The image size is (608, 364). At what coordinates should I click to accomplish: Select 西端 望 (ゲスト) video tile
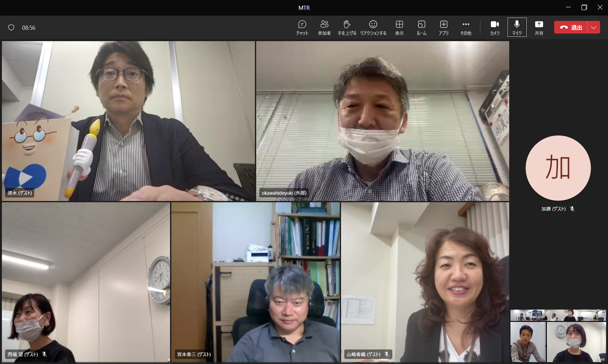coord(86,282)
